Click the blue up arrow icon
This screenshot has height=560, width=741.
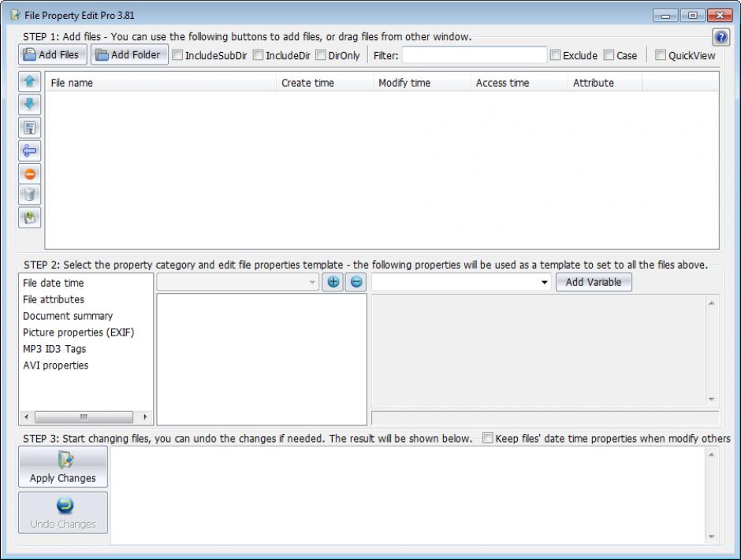pyautogui.click(x=29, y=82)
